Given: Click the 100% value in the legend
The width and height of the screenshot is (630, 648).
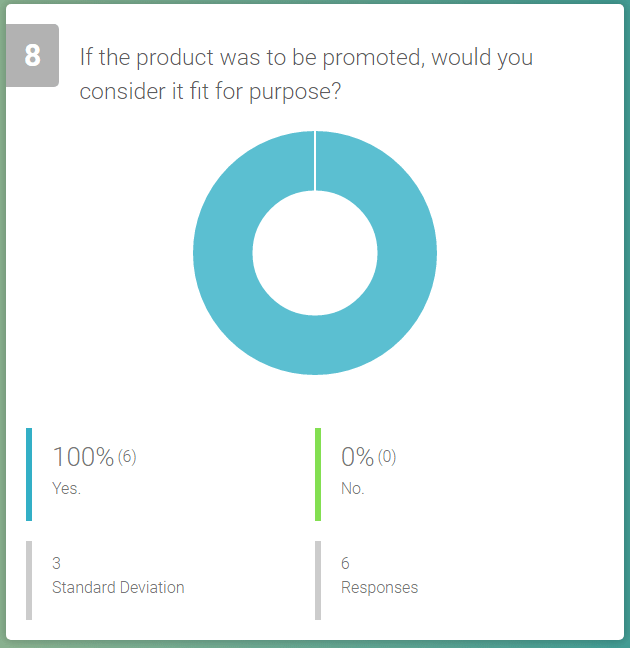Looking at the screenshot, I should click(83, 458).
